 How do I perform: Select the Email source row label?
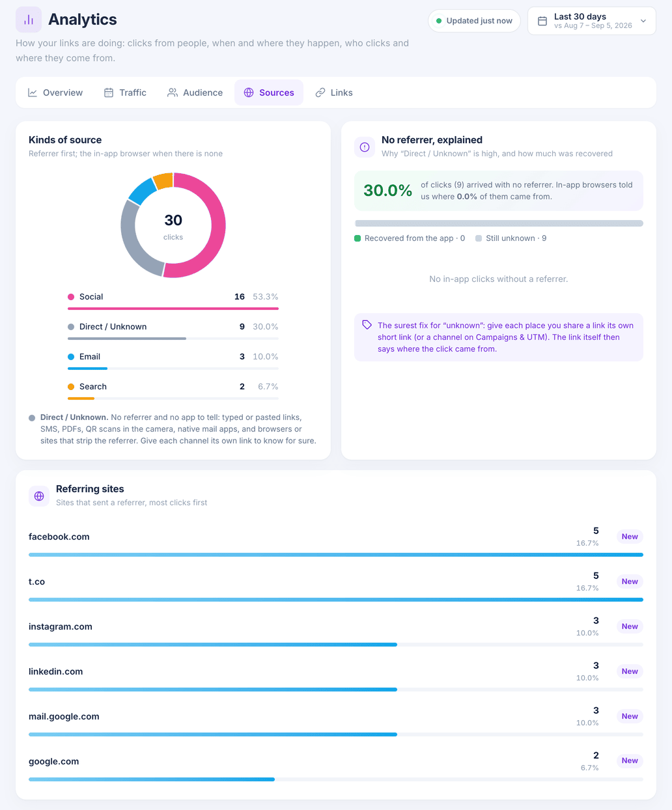(90, 357)
